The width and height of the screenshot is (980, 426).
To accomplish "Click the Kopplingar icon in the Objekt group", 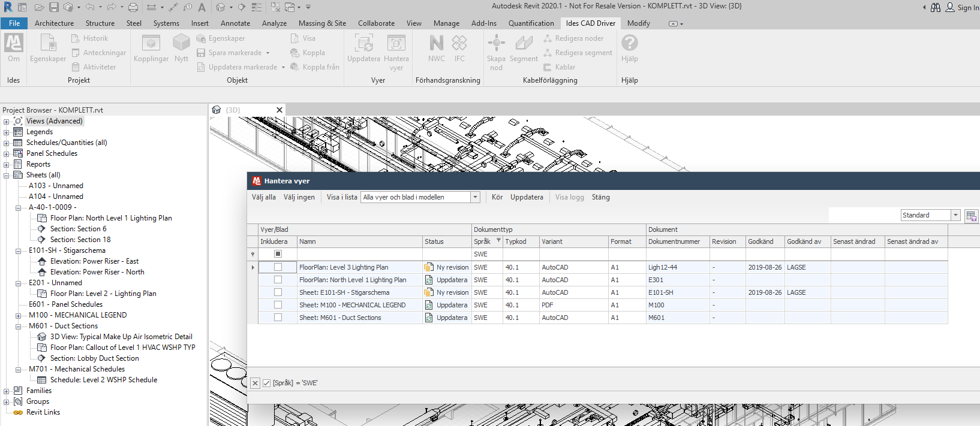I will pyautogui.click(x=151, y=43).
